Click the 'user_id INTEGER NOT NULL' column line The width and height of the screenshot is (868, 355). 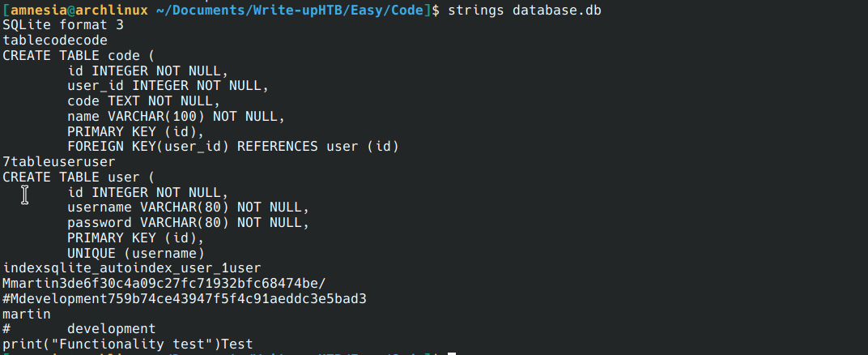168,85
